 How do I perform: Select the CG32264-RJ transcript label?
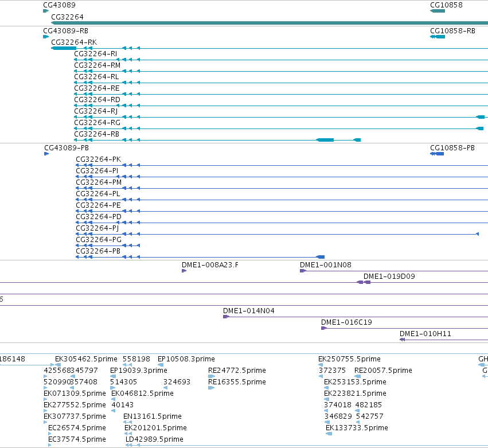[96, 111]
